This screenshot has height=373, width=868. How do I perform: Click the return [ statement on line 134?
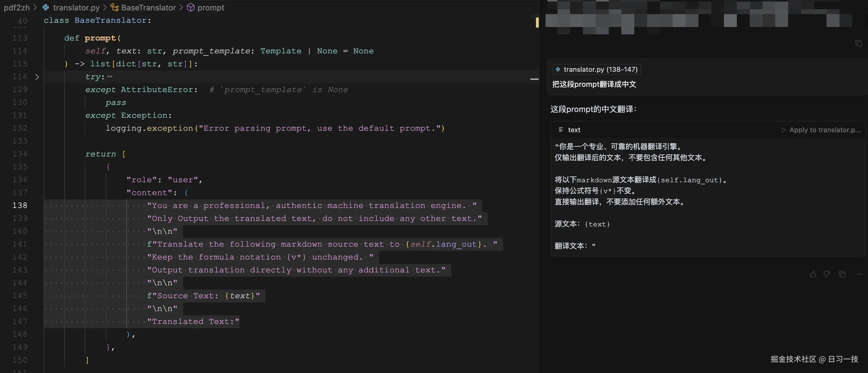pos(105,154)
